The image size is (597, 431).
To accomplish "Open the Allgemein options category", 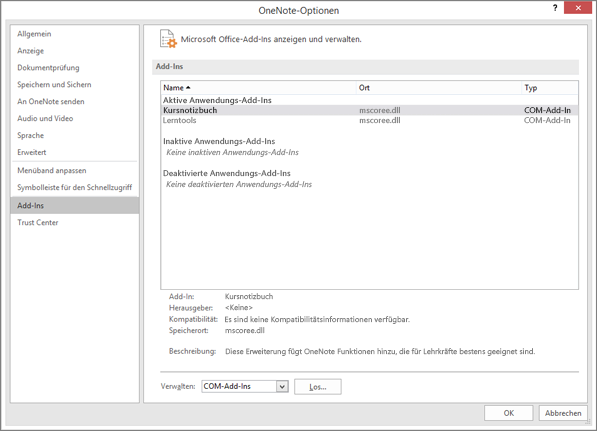I will [34, 34].
